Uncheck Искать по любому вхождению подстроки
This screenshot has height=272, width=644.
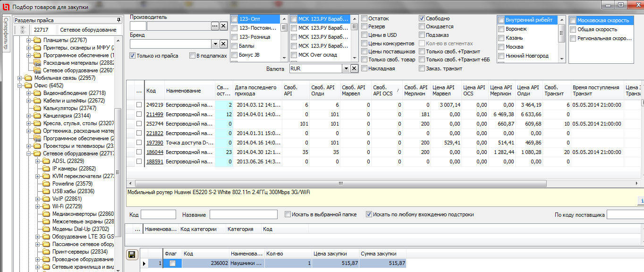[369, 214]
